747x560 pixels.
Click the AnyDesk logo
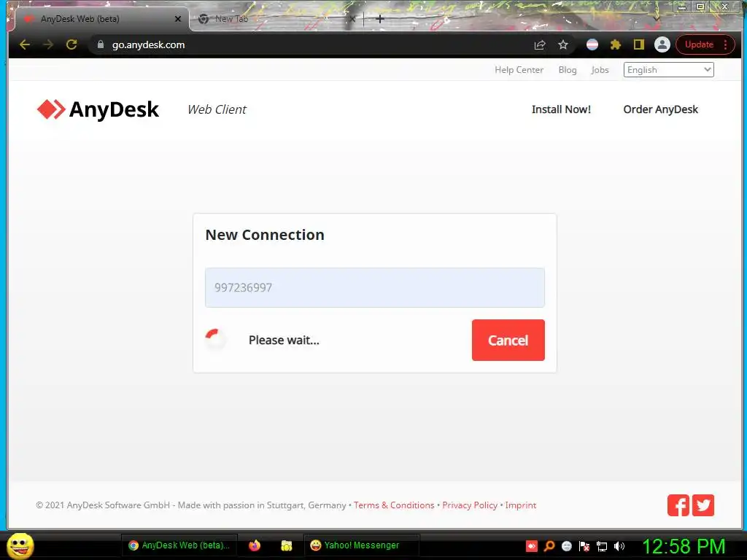[98, 109]
